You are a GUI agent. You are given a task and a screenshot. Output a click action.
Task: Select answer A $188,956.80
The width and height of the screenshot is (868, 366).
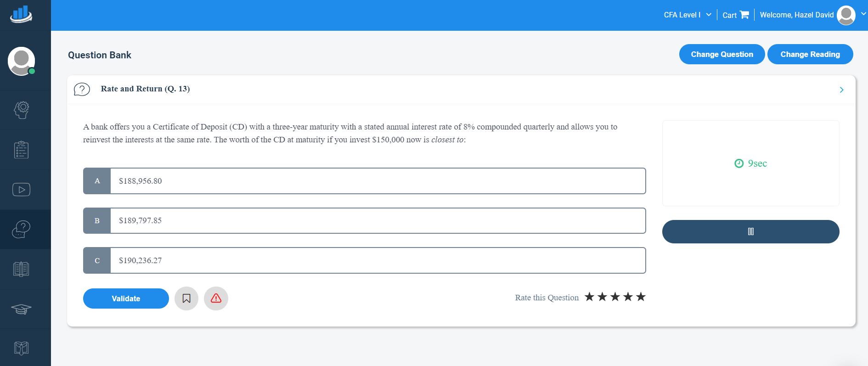364,181
